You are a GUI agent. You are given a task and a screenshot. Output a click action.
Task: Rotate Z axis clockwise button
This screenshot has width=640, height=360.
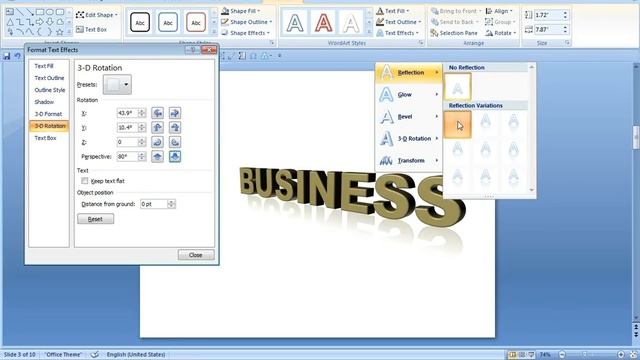coord(158,142)
